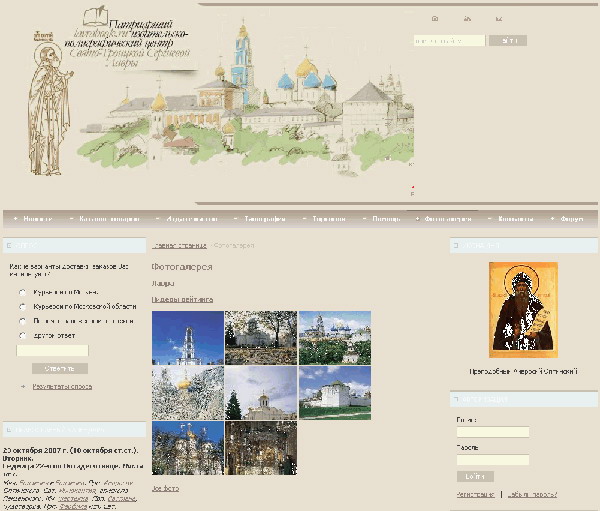Open bell tower against blue sky thumbnail
Image resolution: width=600 pixels, height=511 pixels.
188,338
